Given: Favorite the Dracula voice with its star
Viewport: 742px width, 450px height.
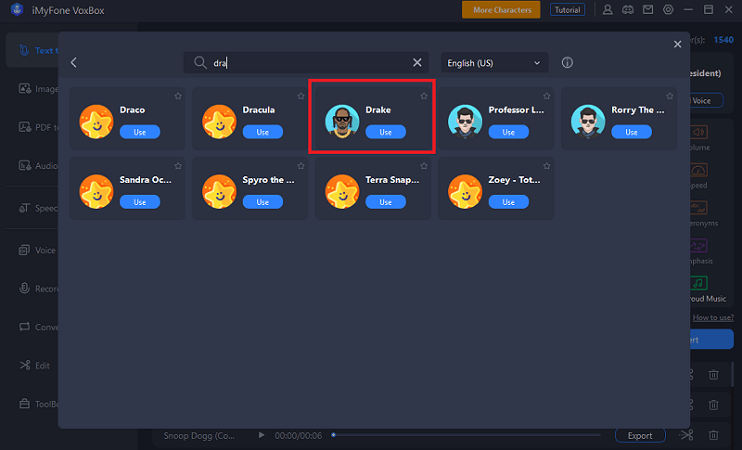Looking at the screenshot, I should coord(301,96).
